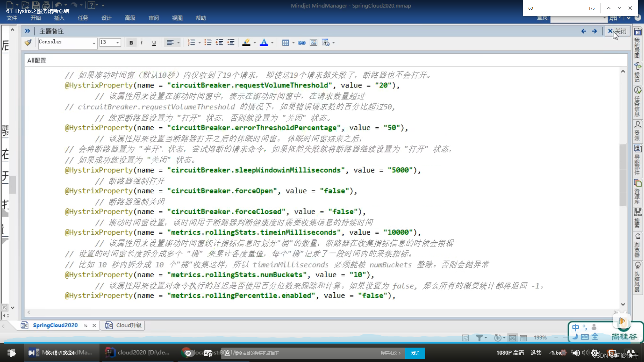Decrease indent of the paragraph

point(219,43)
